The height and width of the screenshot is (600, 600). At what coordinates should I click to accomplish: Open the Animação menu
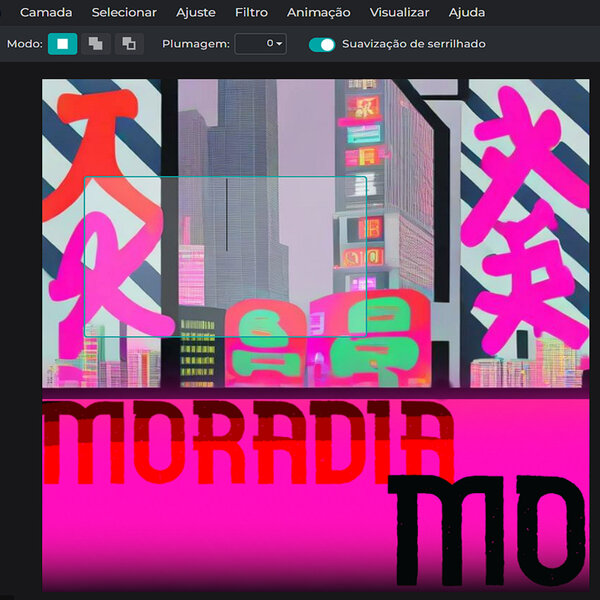tap(318, 13)
